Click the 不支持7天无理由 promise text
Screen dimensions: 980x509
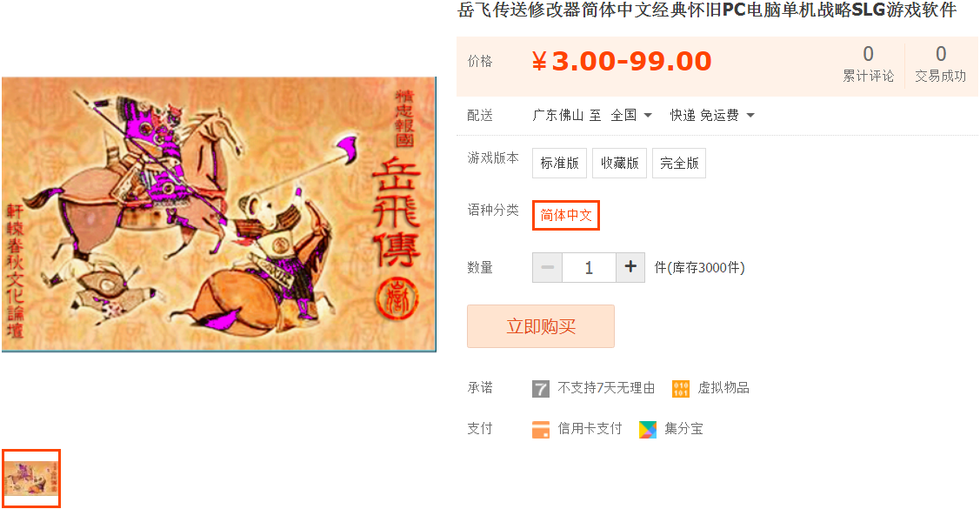[x=605, y=388]
